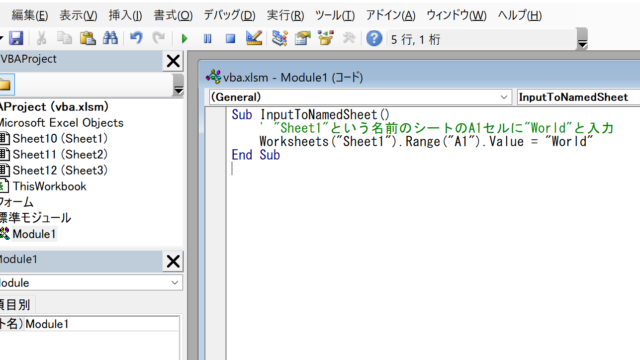Click the Run Sub green play icon
Image resolution: width=640 pixels, height=360 pixels.
[184, 39]
